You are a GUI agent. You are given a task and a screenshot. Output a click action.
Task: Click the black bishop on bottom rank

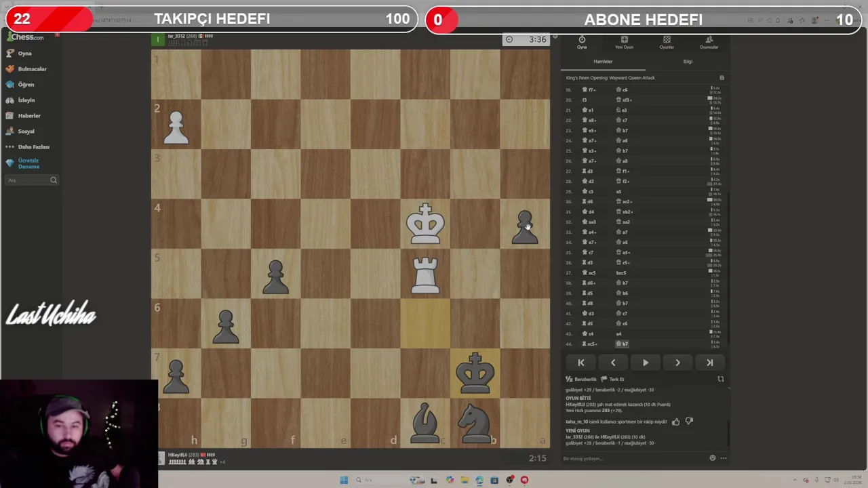pyautogui.click(x=425, y=424)
